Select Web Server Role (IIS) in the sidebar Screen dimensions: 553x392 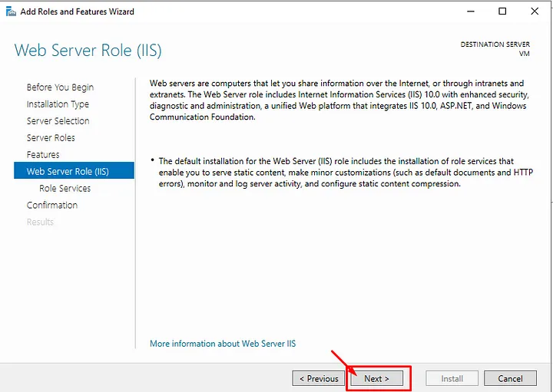click(x=68, y=172)
